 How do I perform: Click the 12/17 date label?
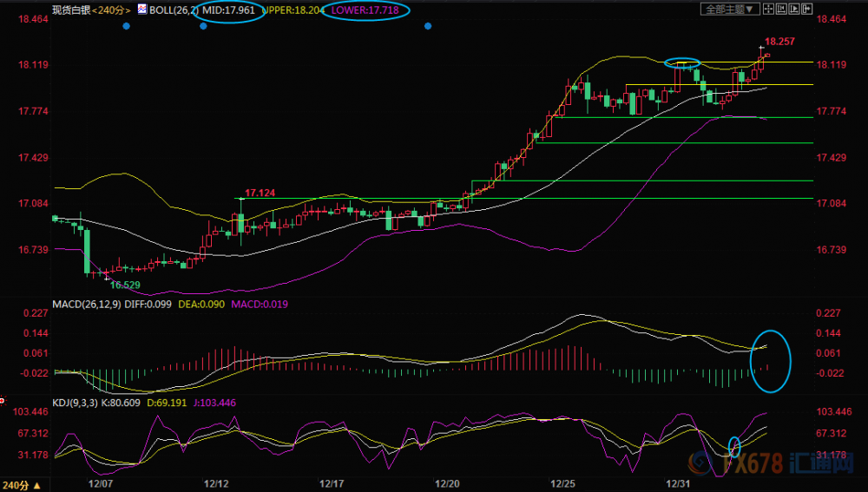332,484
